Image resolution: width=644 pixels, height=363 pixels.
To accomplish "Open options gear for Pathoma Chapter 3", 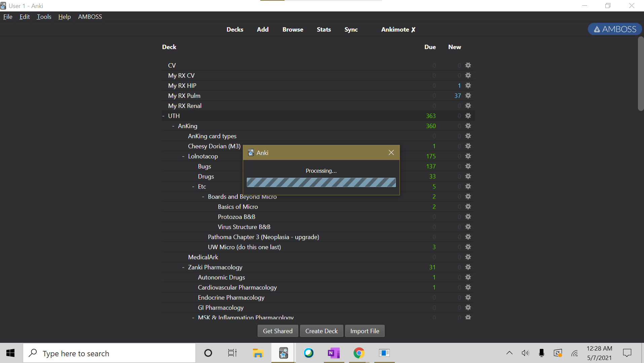I will (468, 237).
